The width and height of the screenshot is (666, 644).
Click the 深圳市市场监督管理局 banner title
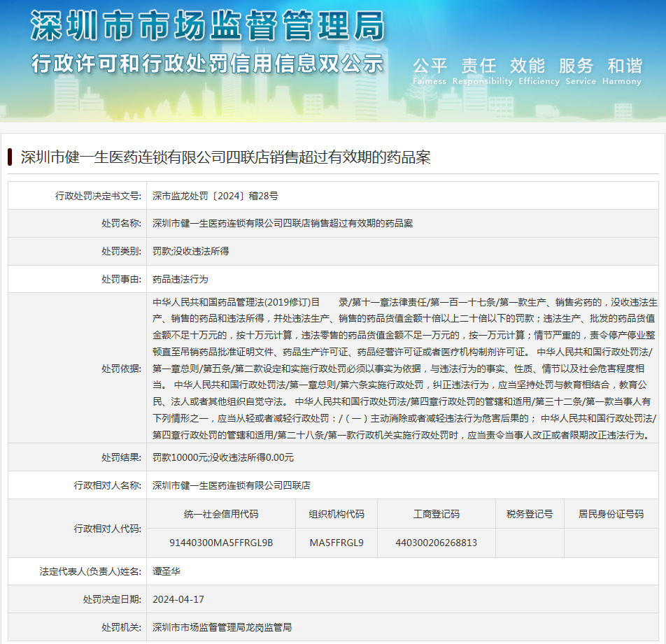click(207, 27)
